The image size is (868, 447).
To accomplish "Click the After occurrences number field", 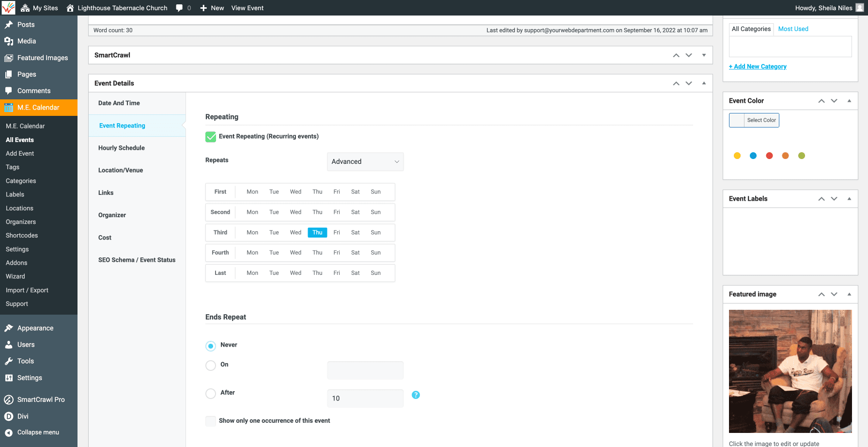I will click(365, 399).
